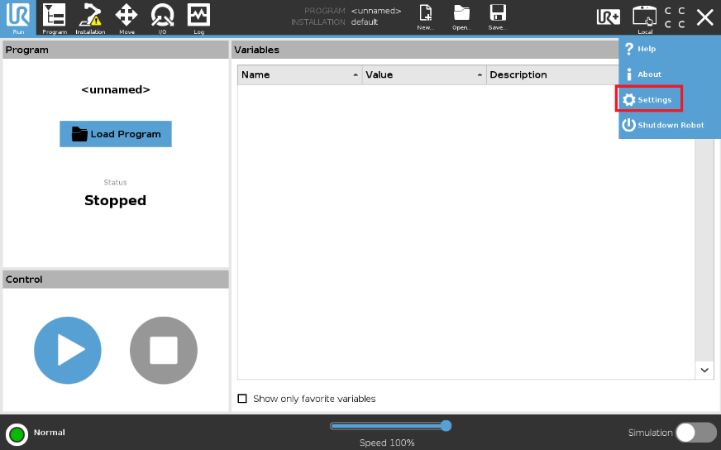Go to the Move tab
Image resolution: width=721 pixels, height=450 pixels.
coord(126,18)
